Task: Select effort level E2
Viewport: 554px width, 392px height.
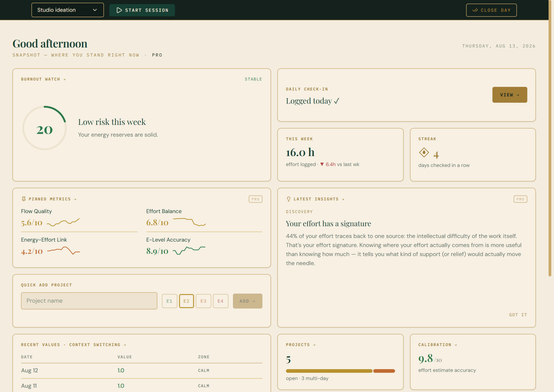Action: pyautogui.click(x=187, y=301)
